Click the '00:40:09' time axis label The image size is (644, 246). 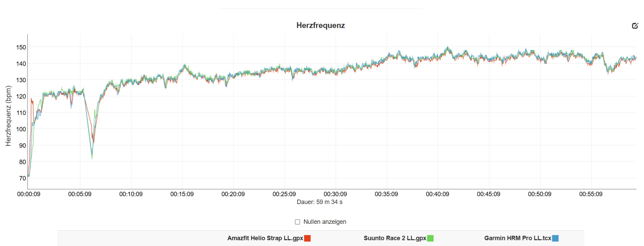point(437,194)
